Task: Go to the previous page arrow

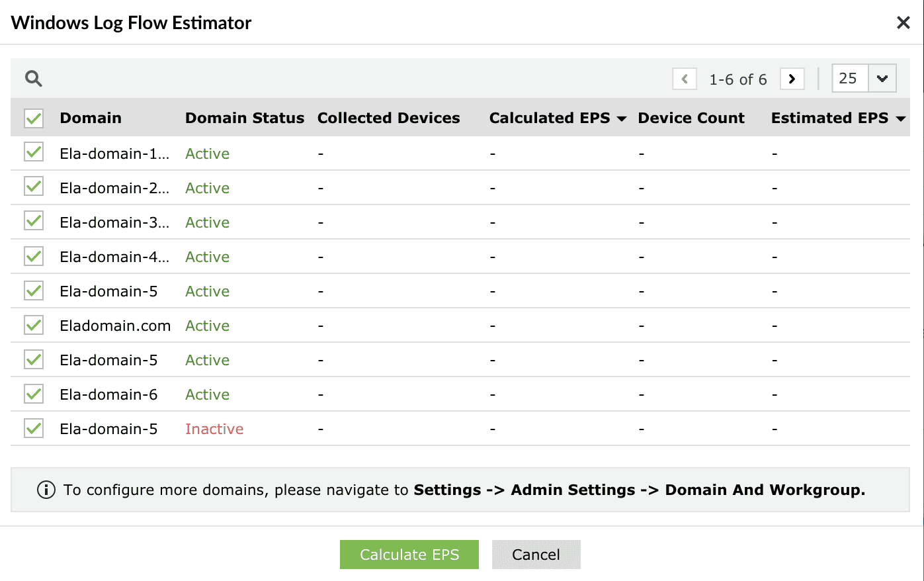Action: (x=685, y=79)
